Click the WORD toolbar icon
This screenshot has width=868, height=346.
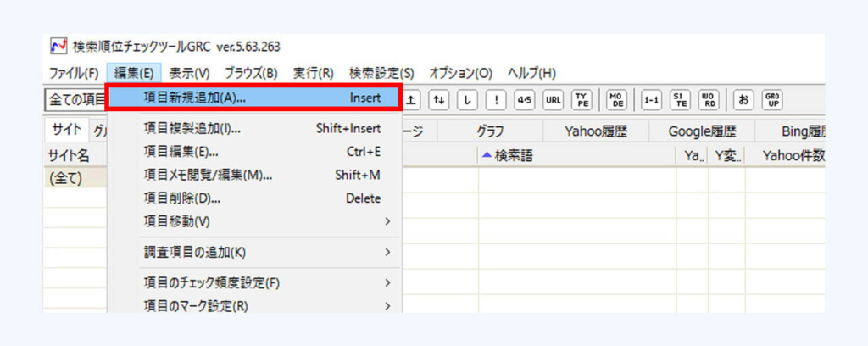(x=707, y=100)
